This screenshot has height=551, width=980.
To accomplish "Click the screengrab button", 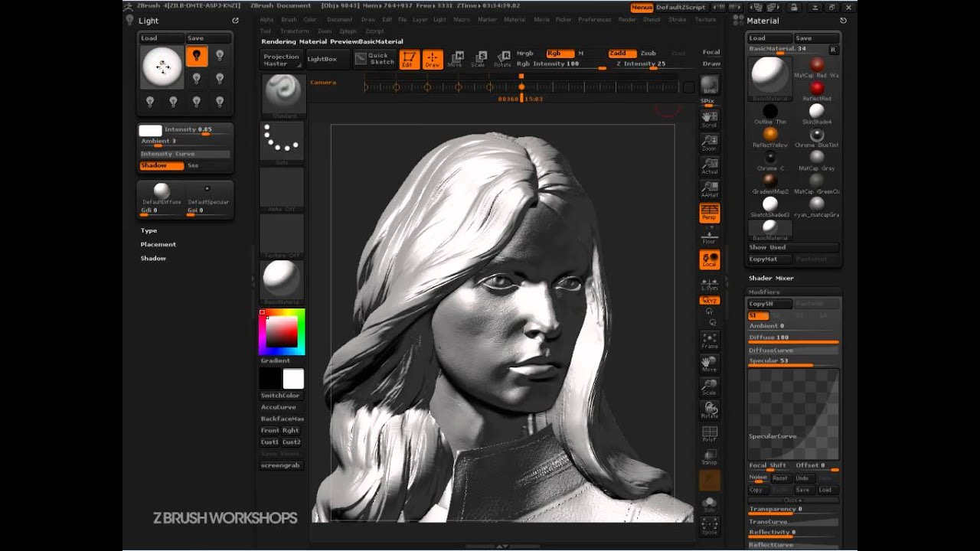I will click(281, 465).
